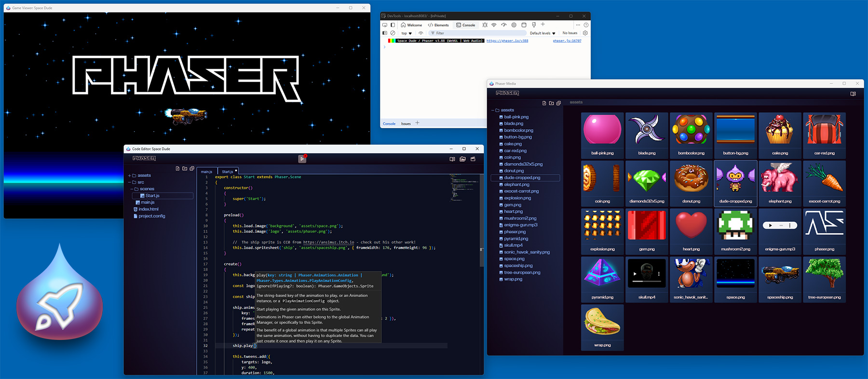Open the Default levels dropdown in DevTools
The image size is (868, 379).
point(542,33)
